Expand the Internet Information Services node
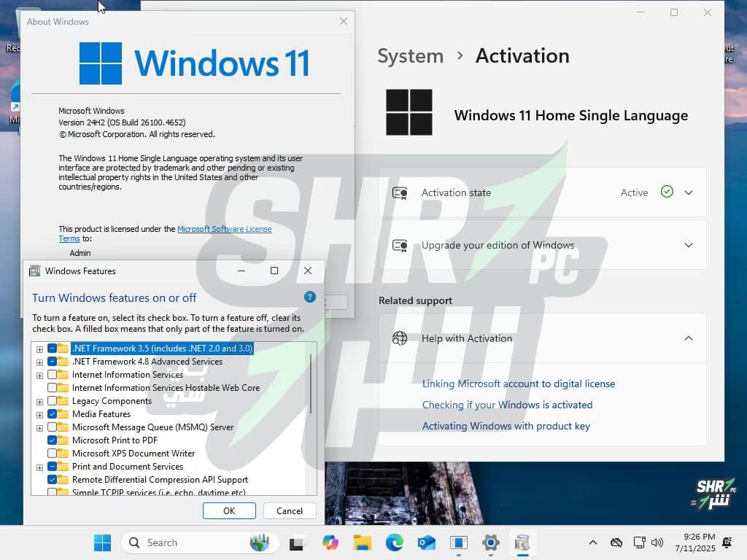The height and width of the screenshot is (560, 747). pos(39,376)
